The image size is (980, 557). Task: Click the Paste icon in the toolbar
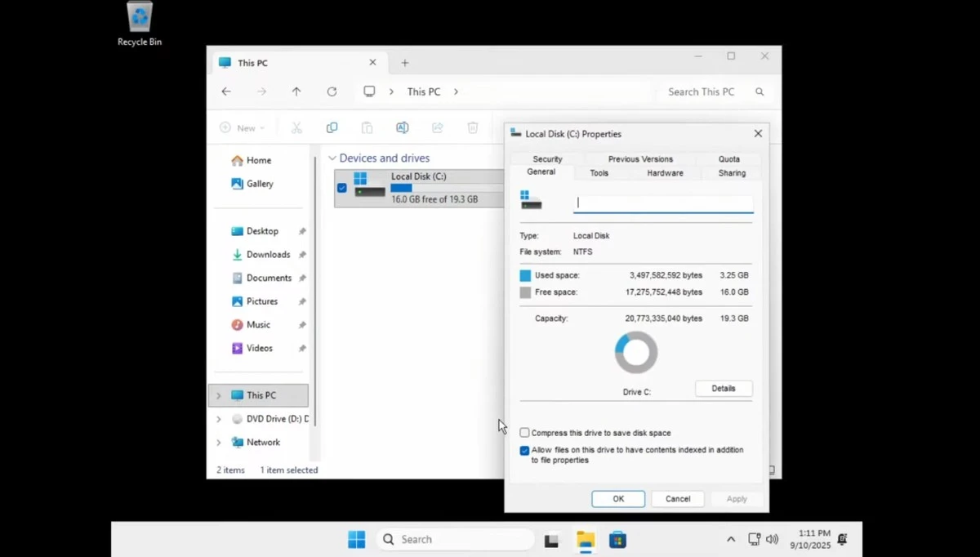pos(367,127)
